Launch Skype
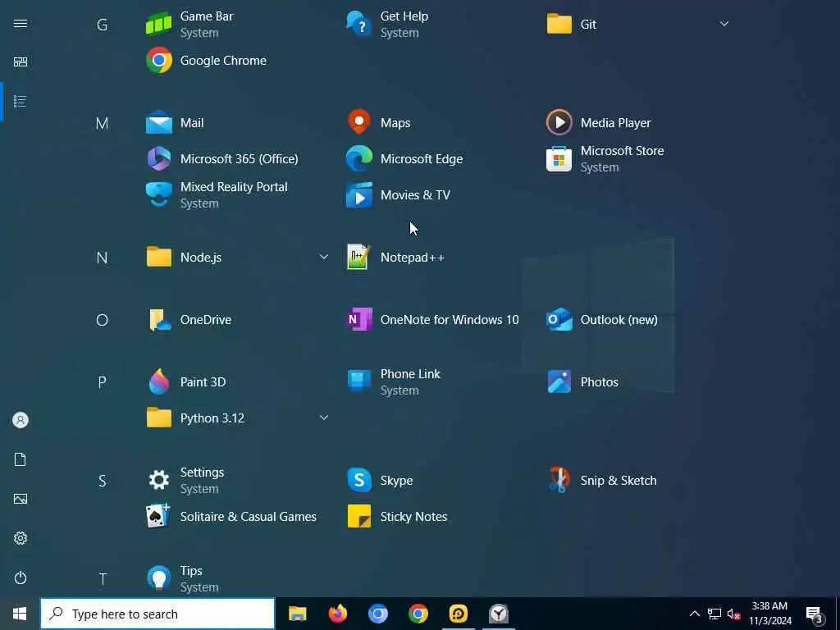840x630 pixels. click(x=380, y=481)
